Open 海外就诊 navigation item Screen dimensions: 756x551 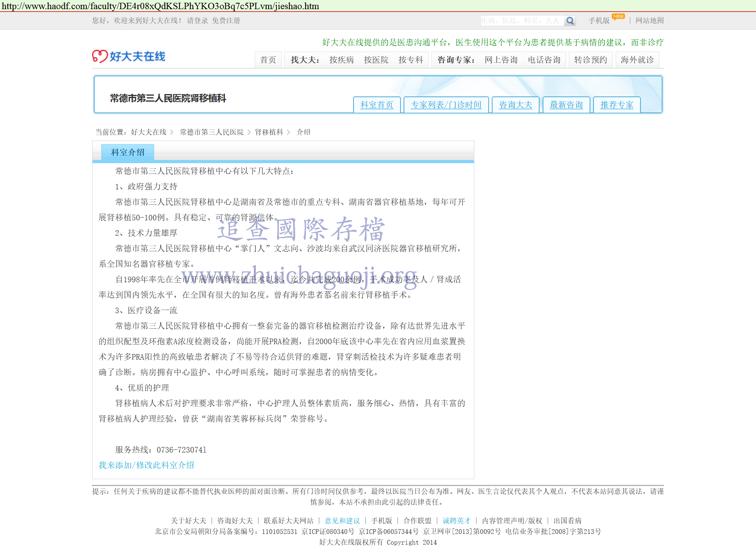coord(637,60)
